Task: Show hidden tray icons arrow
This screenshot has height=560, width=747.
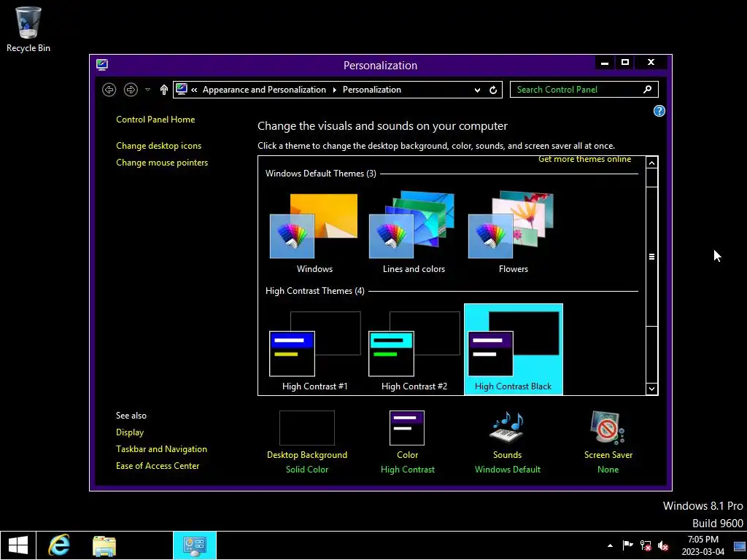Action: [x=610, y=545]
